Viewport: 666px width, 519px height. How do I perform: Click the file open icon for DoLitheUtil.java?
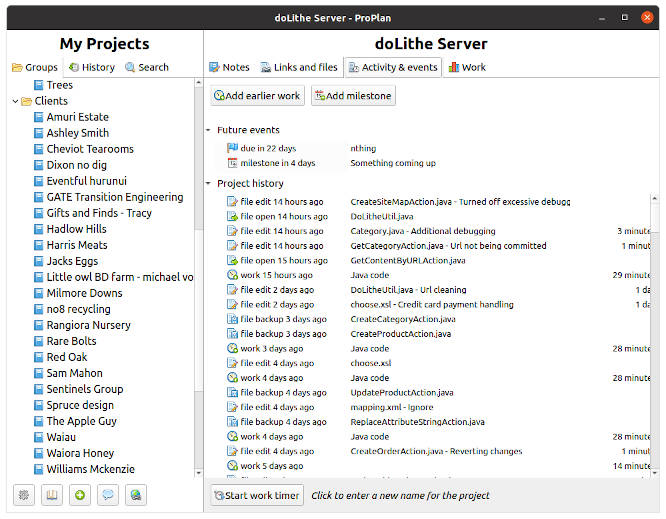[232, 216]
